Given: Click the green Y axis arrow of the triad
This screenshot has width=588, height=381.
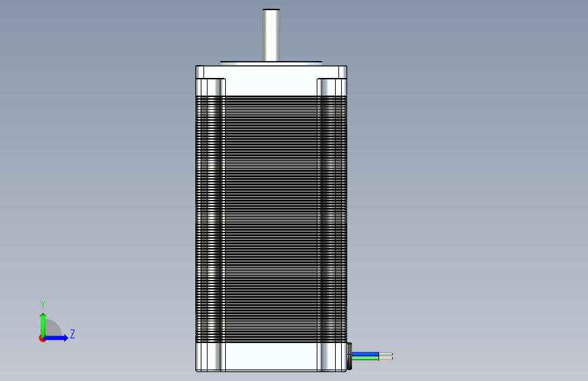Looking at the screenshot, I should point(43,325).
